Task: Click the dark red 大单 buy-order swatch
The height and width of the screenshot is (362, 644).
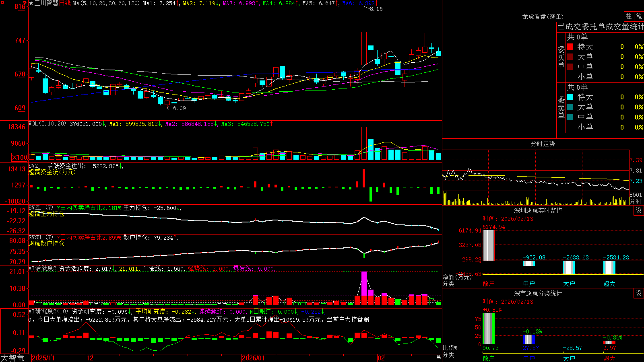Action: click(x=570, y=57)
